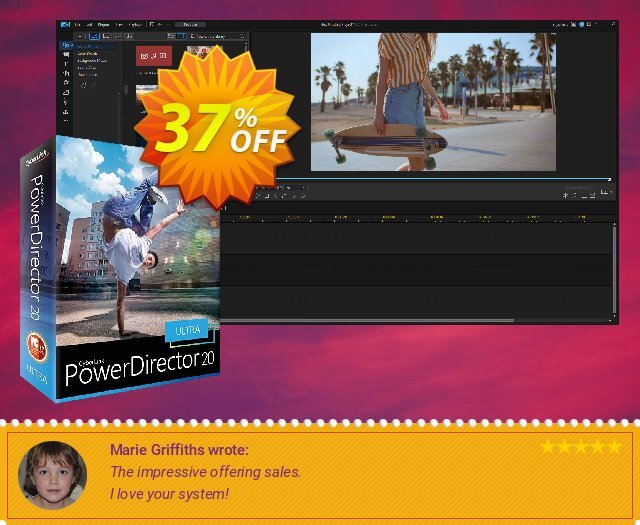The image size is (640, 525).
Task: Select Background Music in library tree
Action: pyautogui.click(x=92, y=60)
